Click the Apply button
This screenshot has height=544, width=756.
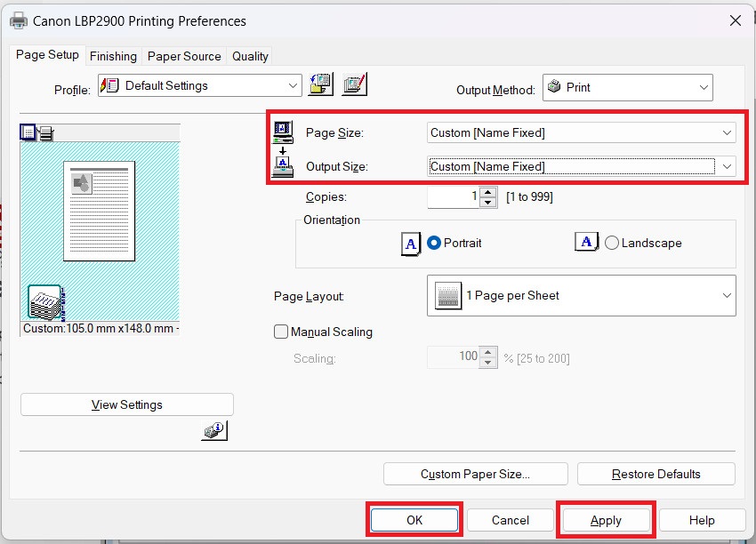(606, 520)
